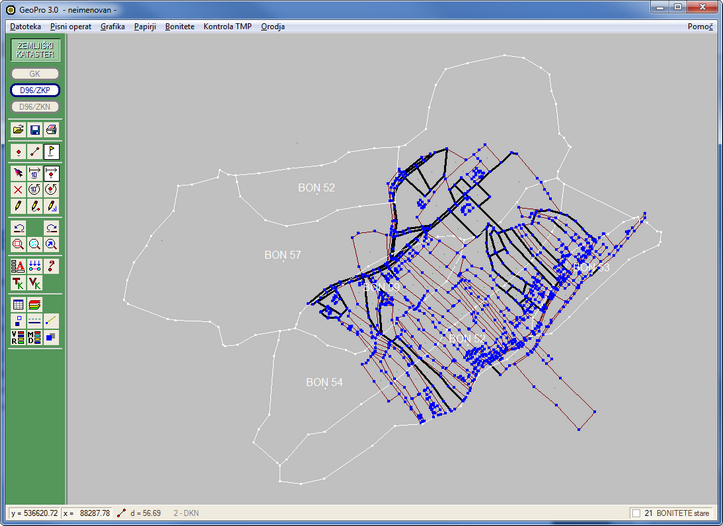This screenshot has width=723, height=526.
Task: Open the table grid icon
Action: click(x=18, y=304)
